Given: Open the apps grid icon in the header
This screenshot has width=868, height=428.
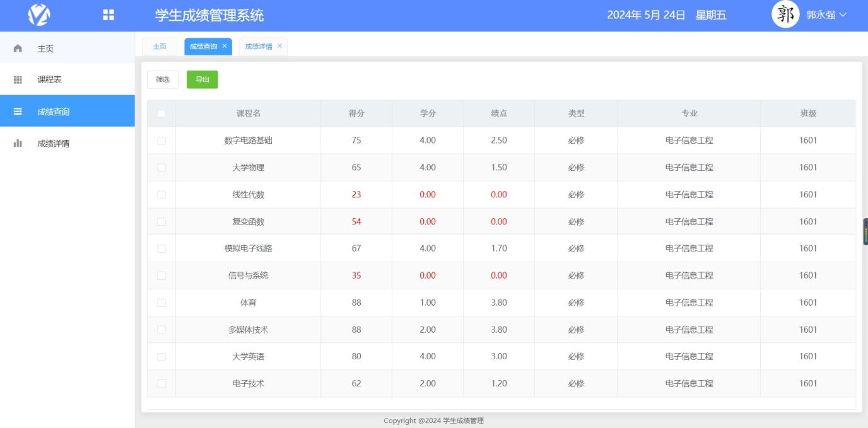Looking at the screenshot, I should click(x=107, y=14).
